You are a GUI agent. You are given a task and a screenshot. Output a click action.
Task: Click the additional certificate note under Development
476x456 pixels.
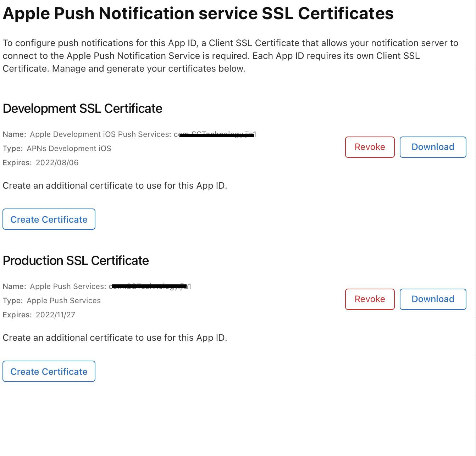coord(115,186)
